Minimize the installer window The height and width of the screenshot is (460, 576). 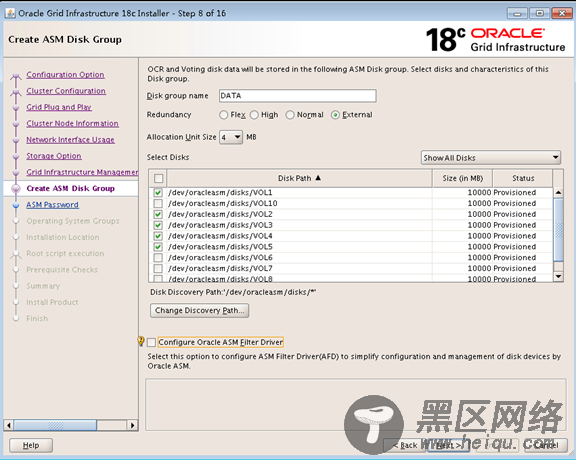[x=517, y=14]
